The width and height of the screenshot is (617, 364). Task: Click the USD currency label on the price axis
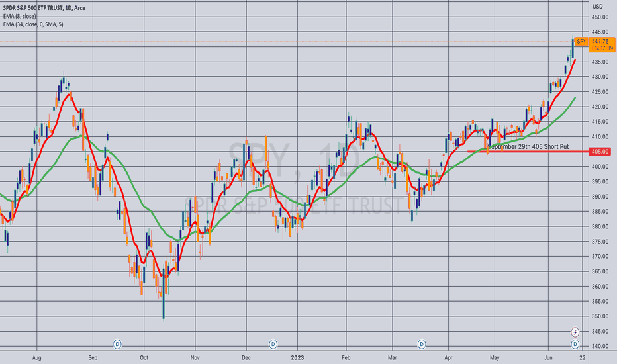point(598,7)
